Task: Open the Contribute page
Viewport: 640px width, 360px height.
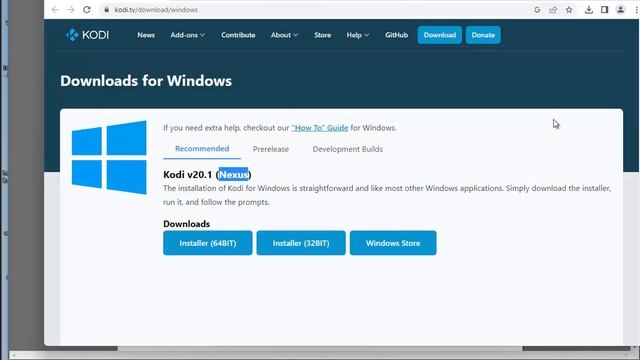Action: (238, 35)
